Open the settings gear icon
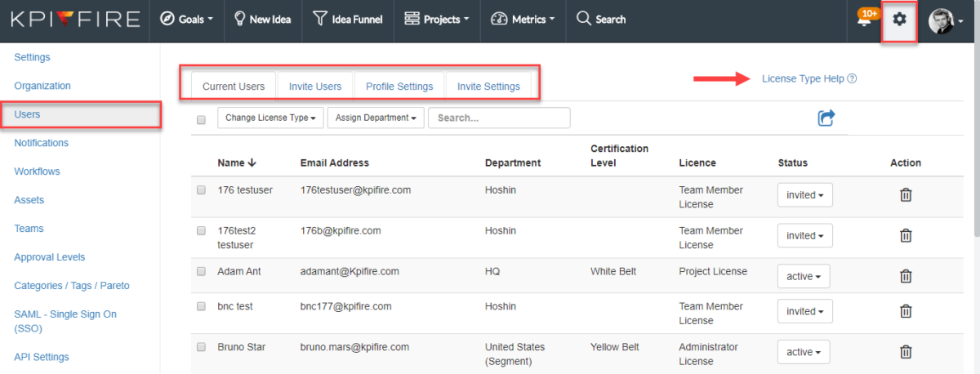This screenshot has height=374, width=980. click(899, 20)
